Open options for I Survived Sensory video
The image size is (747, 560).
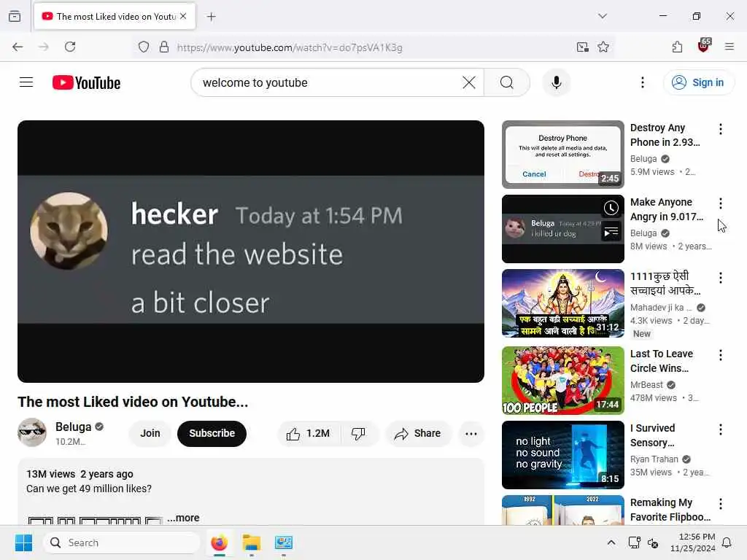pos(720,429)
